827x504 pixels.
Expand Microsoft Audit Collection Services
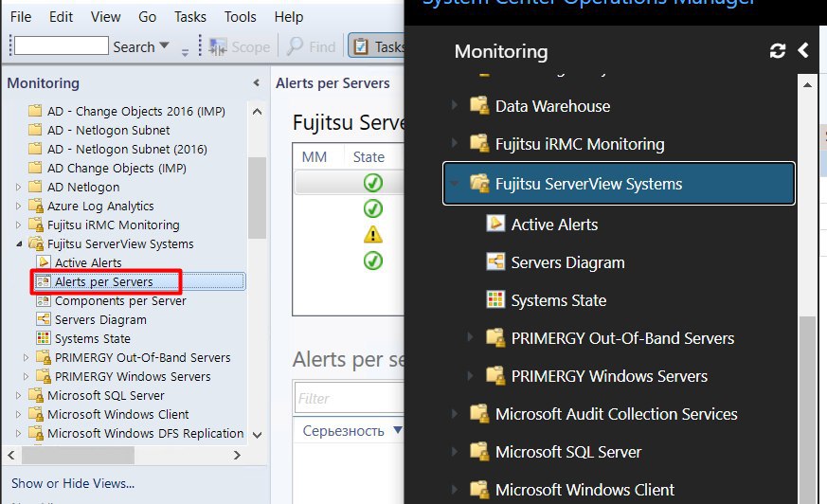(455, 413)
